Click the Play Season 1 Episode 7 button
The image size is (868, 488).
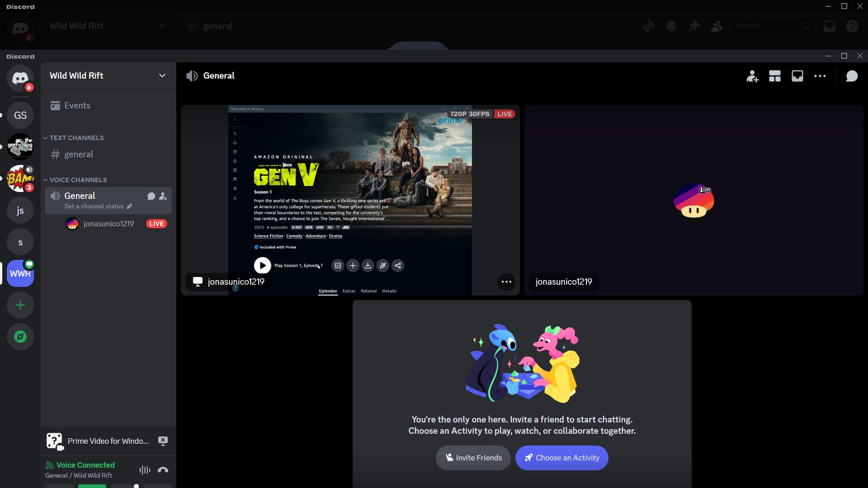tap(262, 265)
